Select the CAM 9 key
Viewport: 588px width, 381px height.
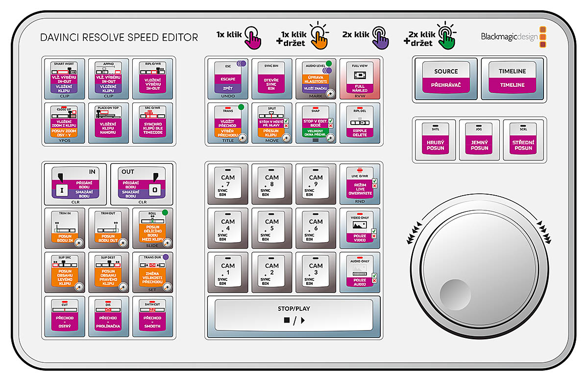[x=316, y=184]
